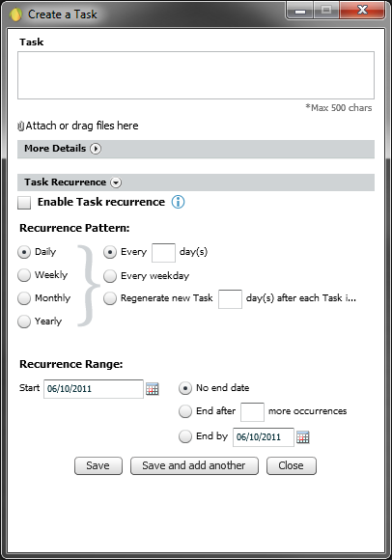Image resolution: width=392 pixels, height=560 pixels.
Task: Click the Save button
Action: click(x=98, y=465)
